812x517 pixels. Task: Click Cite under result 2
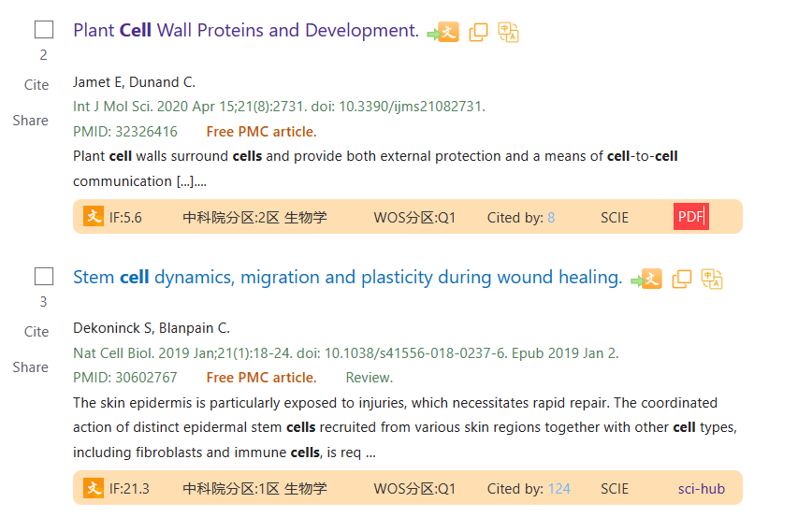[36, 85]
